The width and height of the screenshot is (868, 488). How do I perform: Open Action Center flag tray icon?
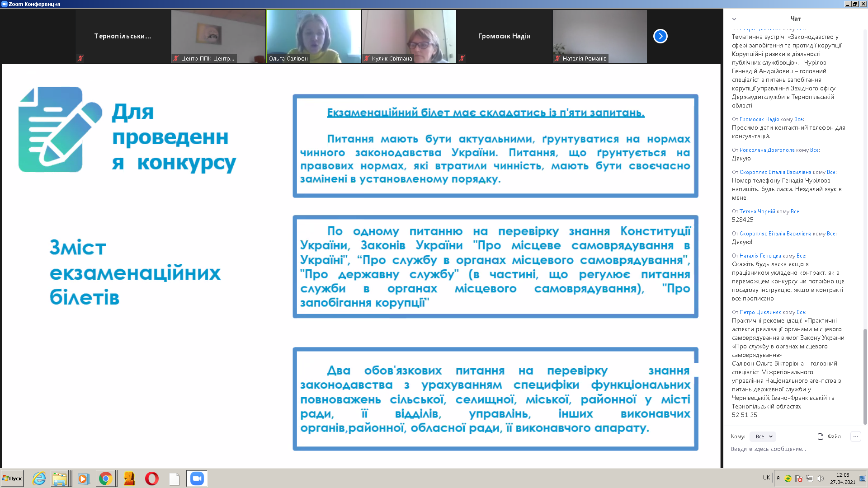tap(799, 479)
